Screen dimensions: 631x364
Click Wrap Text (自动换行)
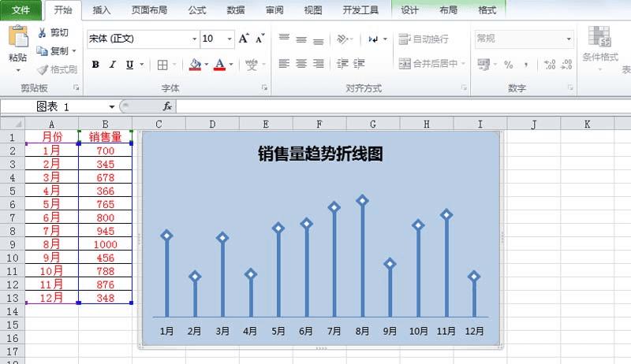(424, 39)
